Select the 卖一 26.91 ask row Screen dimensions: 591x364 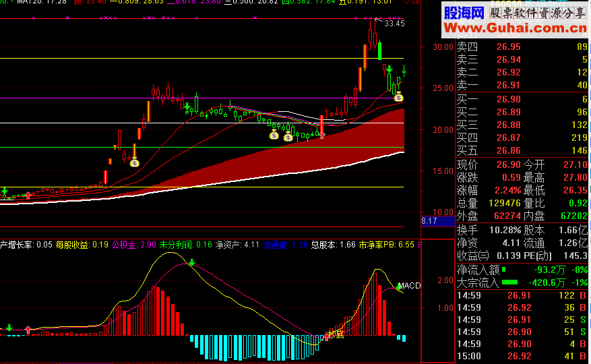point(522,85)
